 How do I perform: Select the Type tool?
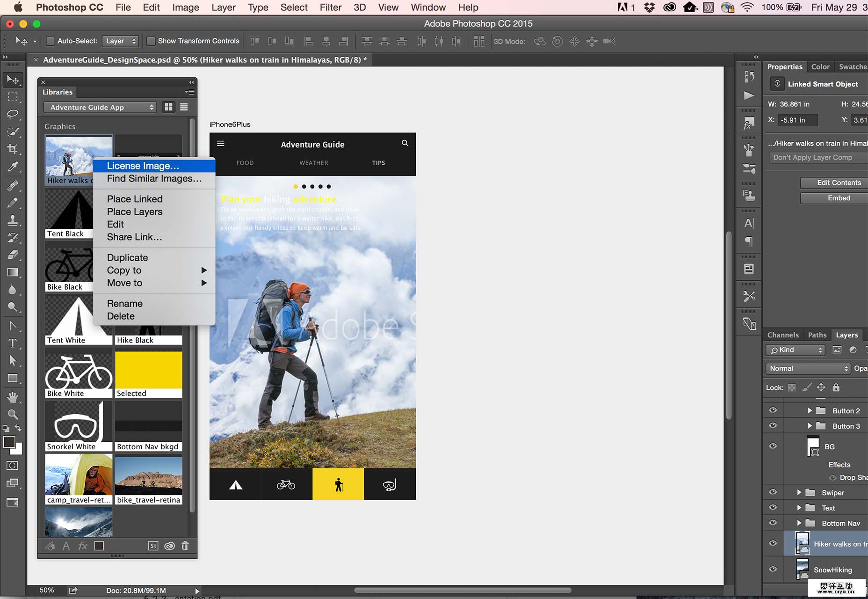13,343
